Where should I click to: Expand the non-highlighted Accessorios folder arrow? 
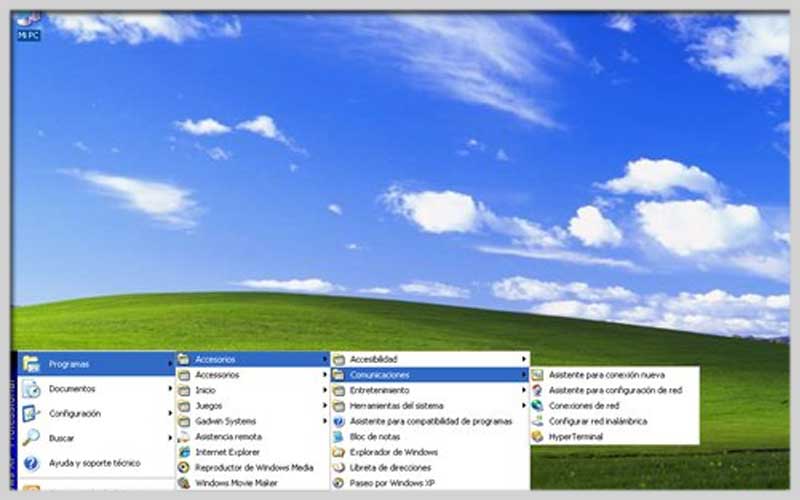coord(324,374)
